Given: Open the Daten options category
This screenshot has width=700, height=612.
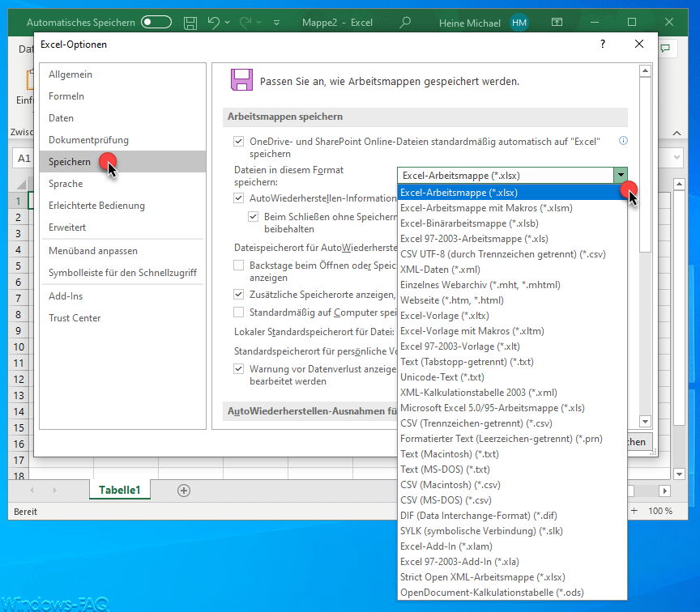Looking at the screenshot, I should (123, 118).
